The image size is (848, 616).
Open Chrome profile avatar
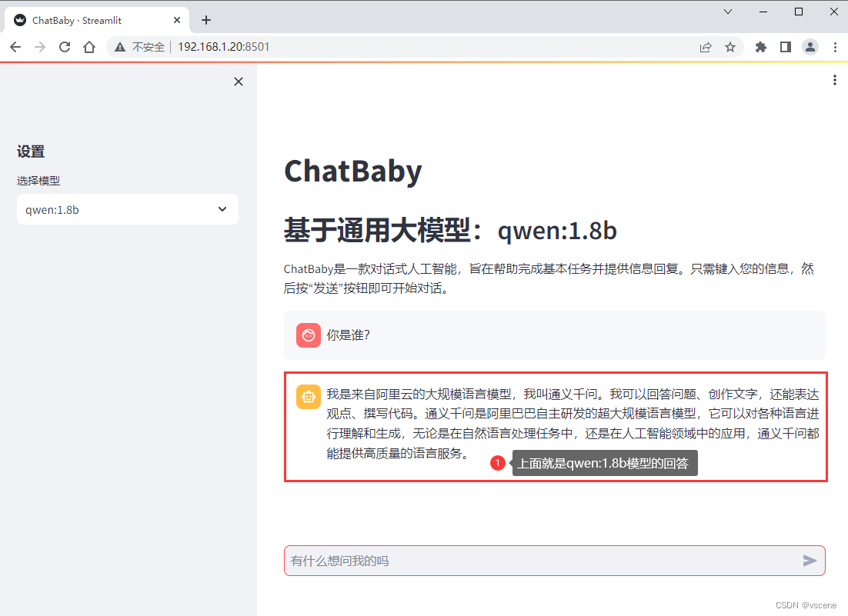click(x=810, y=47)
